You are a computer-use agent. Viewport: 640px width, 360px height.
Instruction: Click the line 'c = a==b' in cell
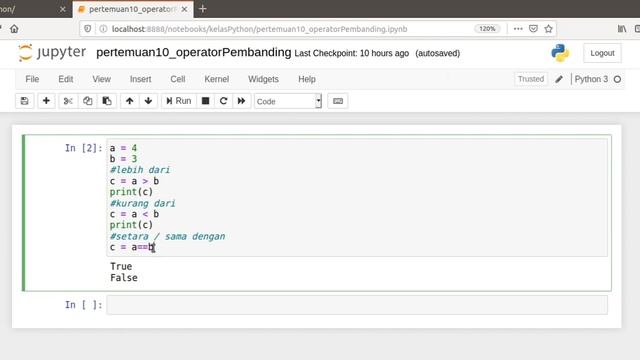(x=132, y=247)
